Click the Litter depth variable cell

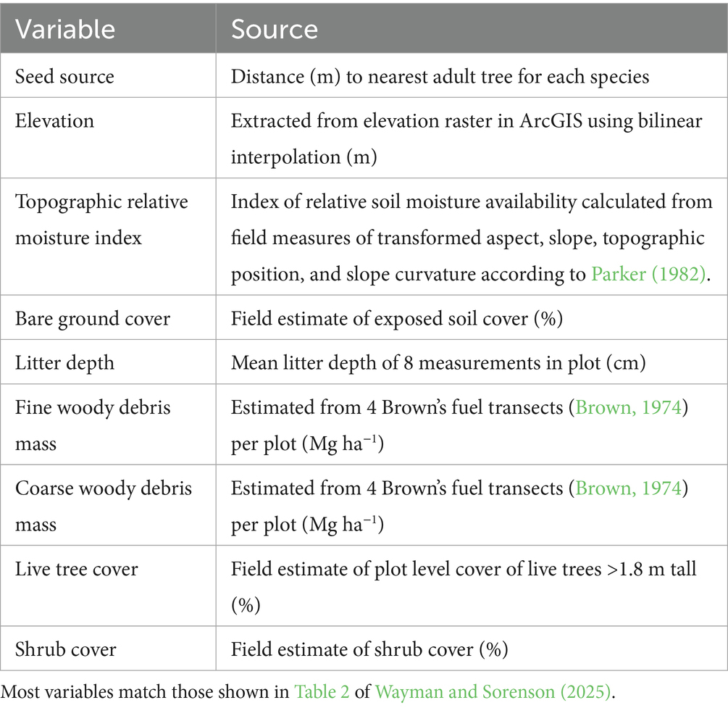pos(64,362)
